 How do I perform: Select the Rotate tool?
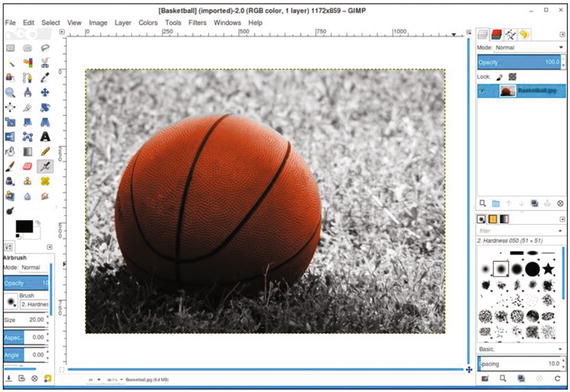[x=45, y=107]
